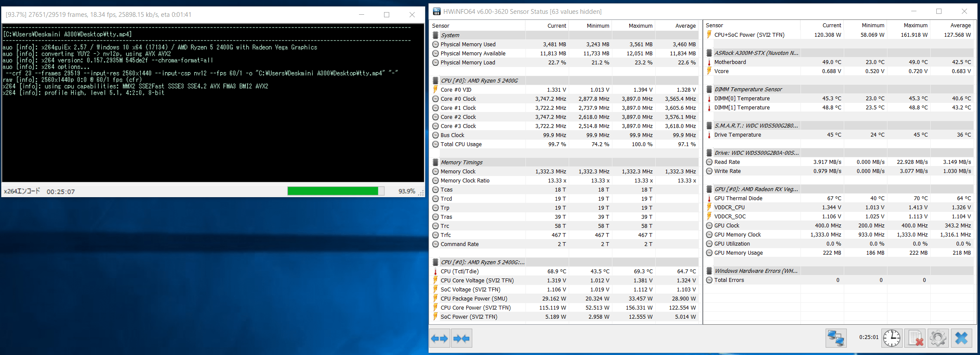
Task: Click the circle icon beside Total CPU Usage
Action: tap(436, 144)
